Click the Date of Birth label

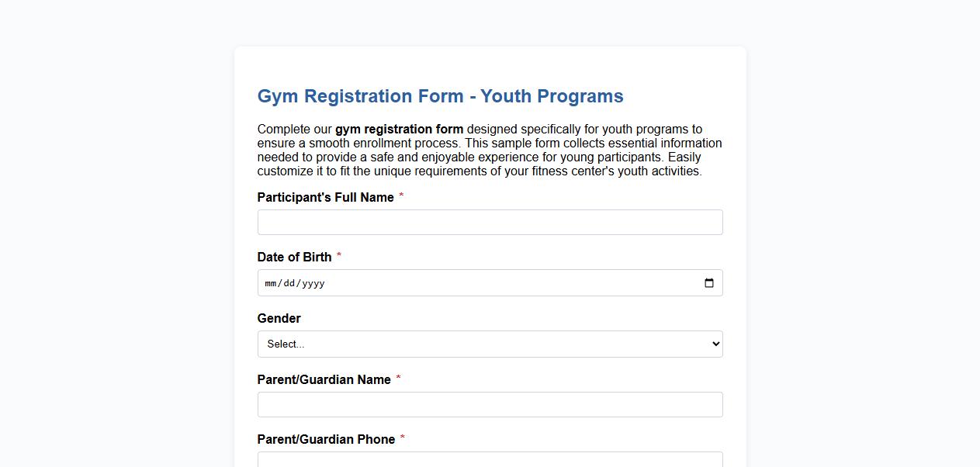pyautogui.click(x=295, y=257)
